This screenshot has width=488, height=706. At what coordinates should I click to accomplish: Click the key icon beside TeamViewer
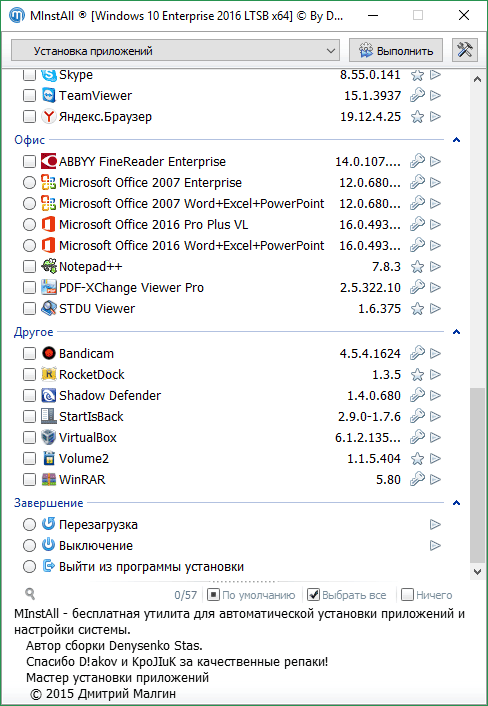(417, 95)
